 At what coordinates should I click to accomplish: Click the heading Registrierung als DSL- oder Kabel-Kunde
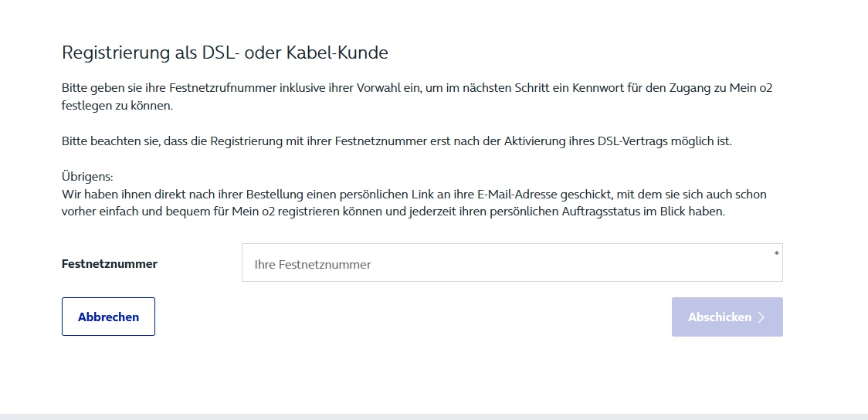coord(224,53)
